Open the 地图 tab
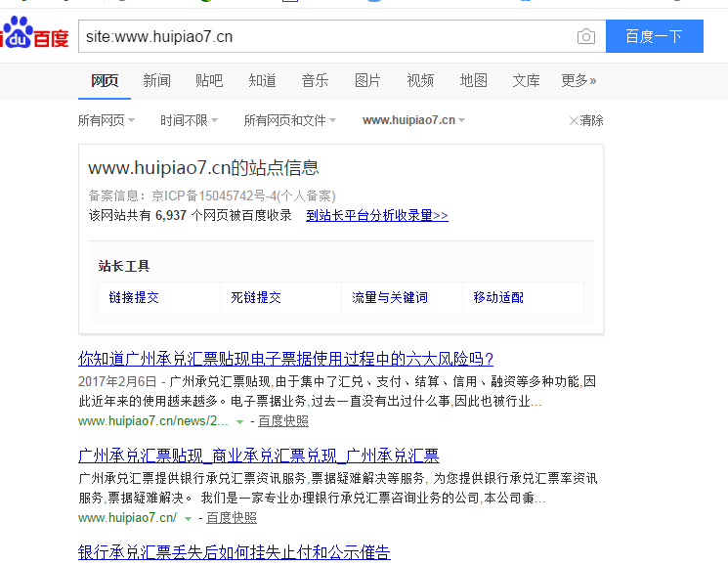Viewport: 728px width, 565px height. tap(473, 80)
